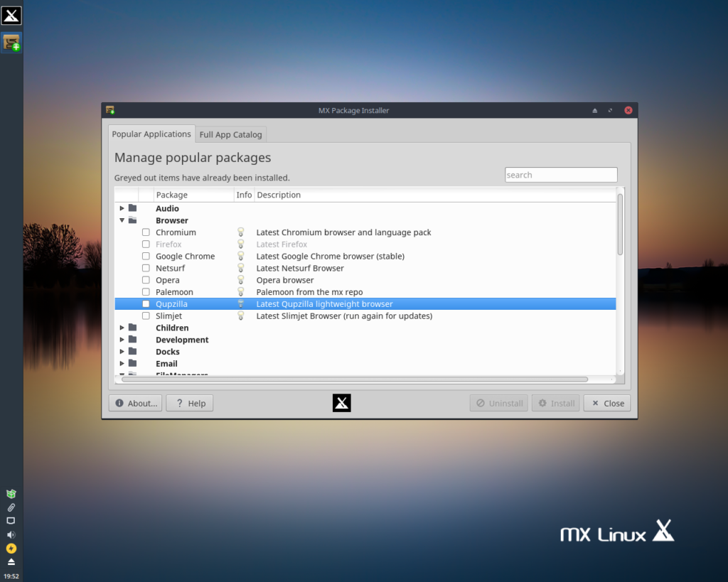This screenshot has width=728, height=582.
Task: Check the Qupzilla checkbox
Action: (146, 304)
